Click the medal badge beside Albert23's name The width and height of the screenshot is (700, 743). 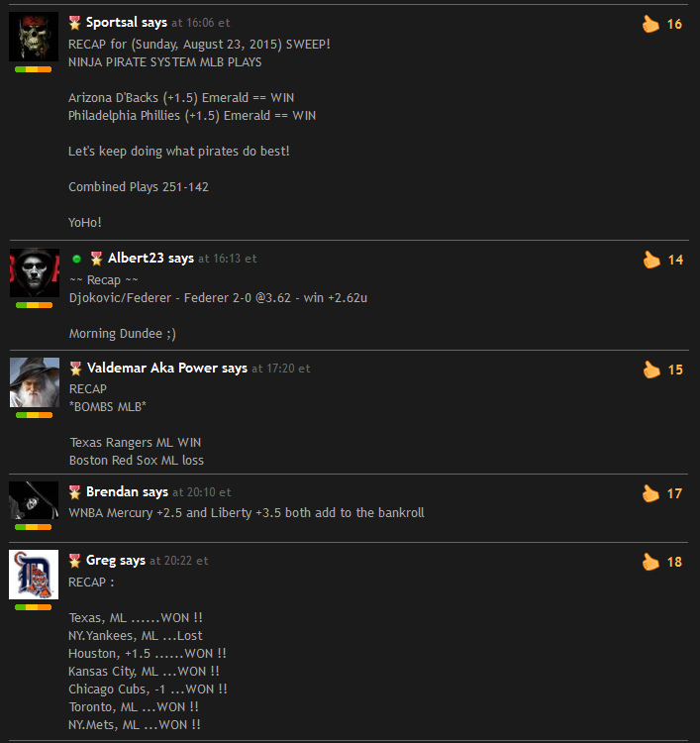(97, 259)
